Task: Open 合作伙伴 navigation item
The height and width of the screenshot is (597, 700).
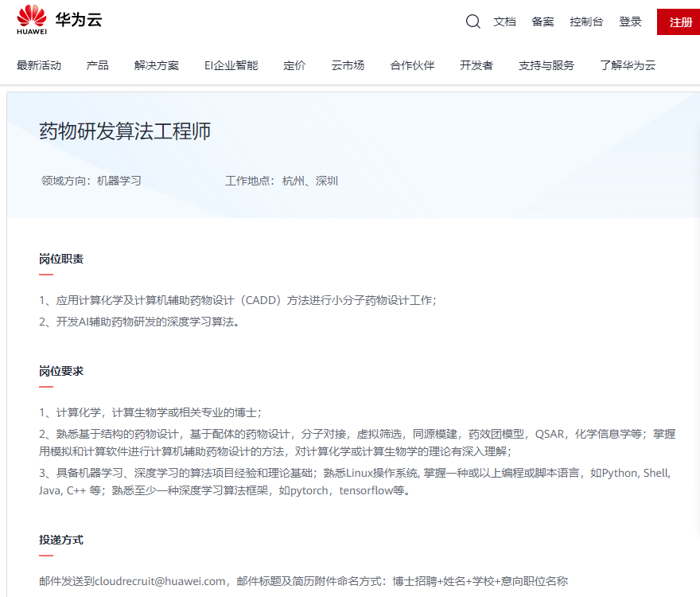Action: 412,65
